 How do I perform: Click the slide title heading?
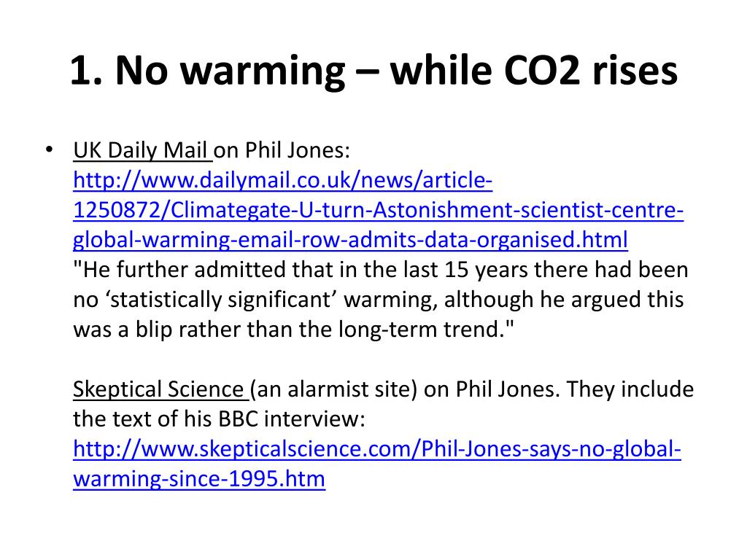point(374,71)
